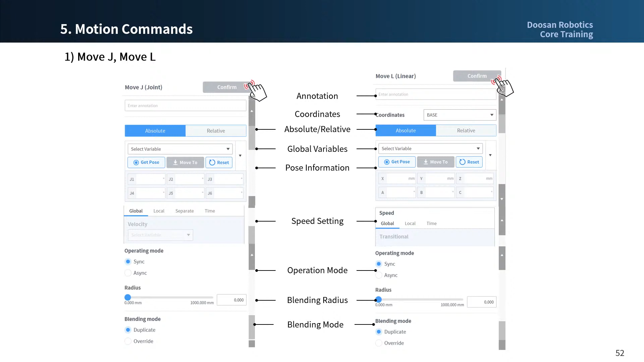Click the Enter annotation field in Move L
Screen dimensions: 644x362
(435, 94)
